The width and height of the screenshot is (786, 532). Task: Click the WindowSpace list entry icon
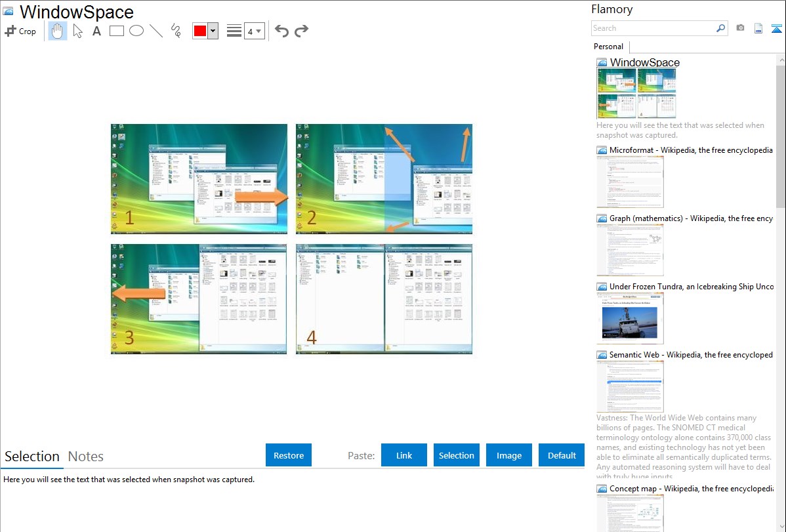602,62
